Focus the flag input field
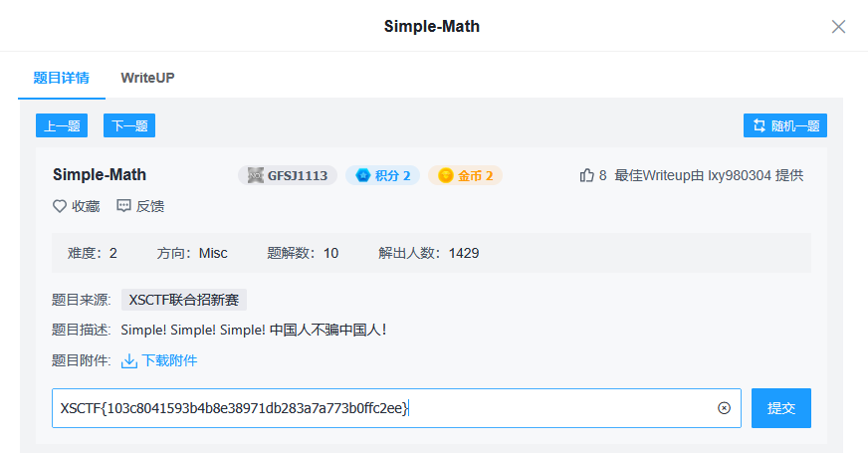The height and width of the screenshot is (453, 868). point(396,408)
